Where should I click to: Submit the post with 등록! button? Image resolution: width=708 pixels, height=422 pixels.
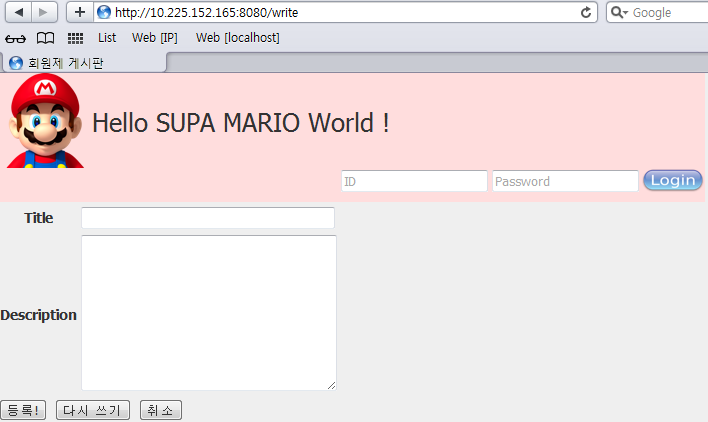point(23,410)
